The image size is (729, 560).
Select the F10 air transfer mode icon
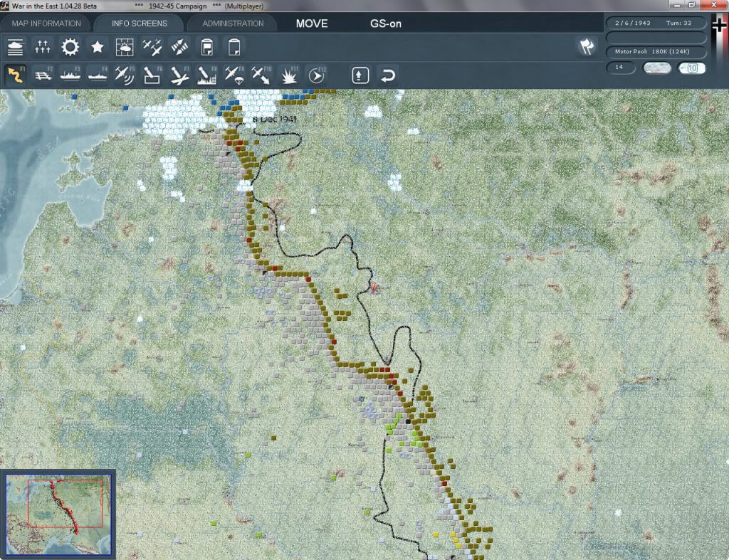[261, 75]
